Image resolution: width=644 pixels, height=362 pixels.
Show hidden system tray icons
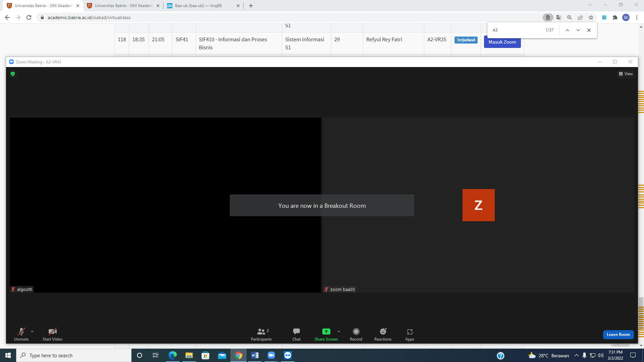coord(577,355)
